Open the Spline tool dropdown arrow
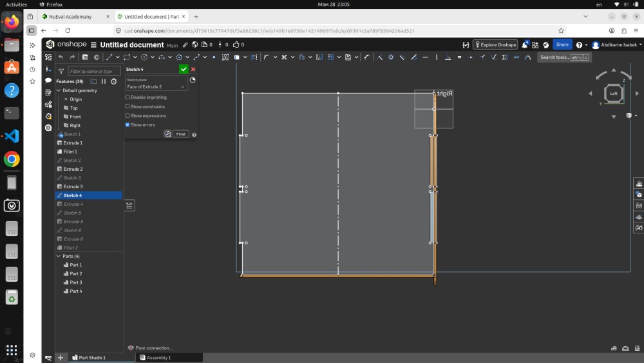The height and width of the screenshot is (363, 644). tap(205, 57)
